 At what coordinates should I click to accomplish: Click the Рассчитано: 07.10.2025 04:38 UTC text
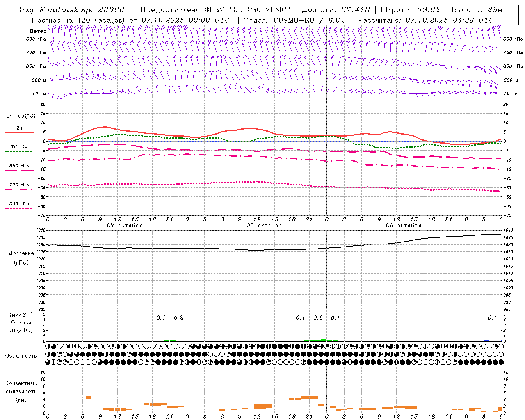[x=426, y=20]
